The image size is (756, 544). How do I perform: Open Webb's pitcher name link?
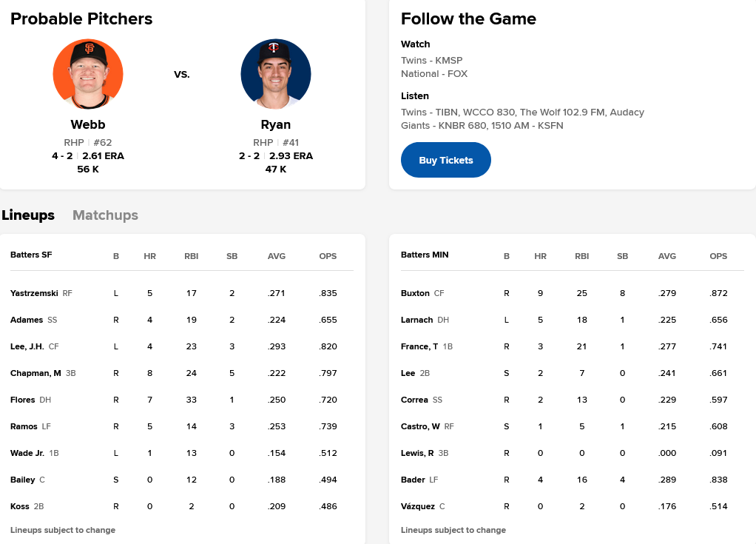(88, 124)
